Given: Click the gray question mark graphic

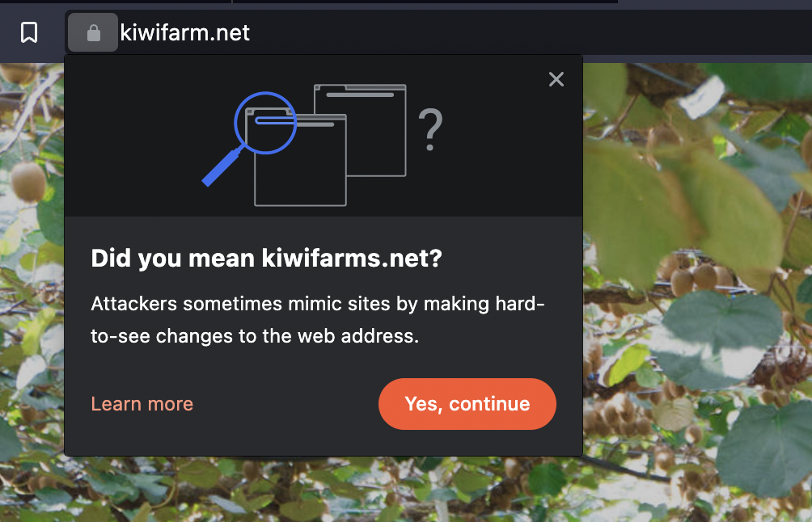Looking at the screenshot, I should [430, 129].
